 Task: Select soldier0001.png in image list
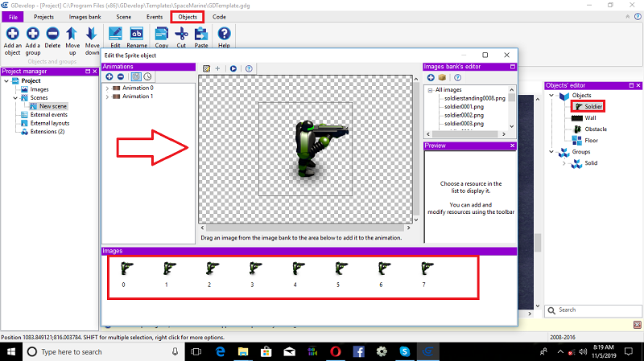tap(464, 107)
